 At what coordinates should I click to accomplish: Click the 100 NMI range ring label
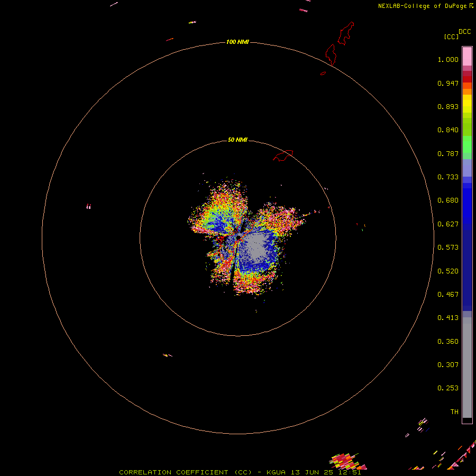237,42
